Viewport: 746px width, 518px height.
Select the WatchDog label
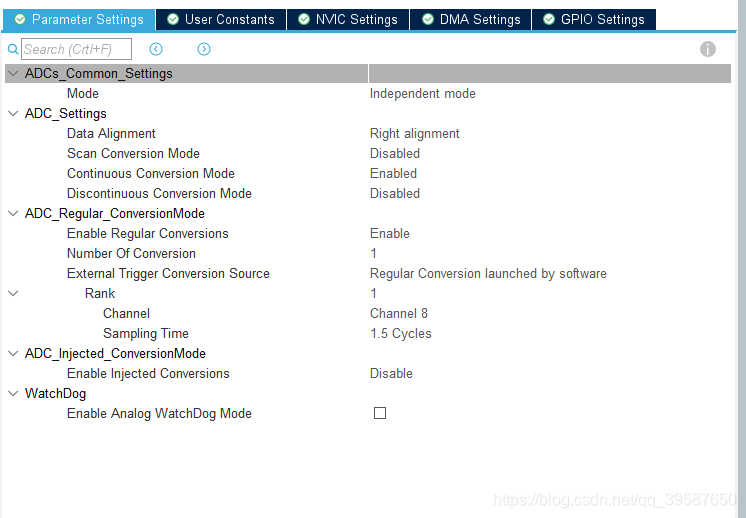click(x=55, y=393)
